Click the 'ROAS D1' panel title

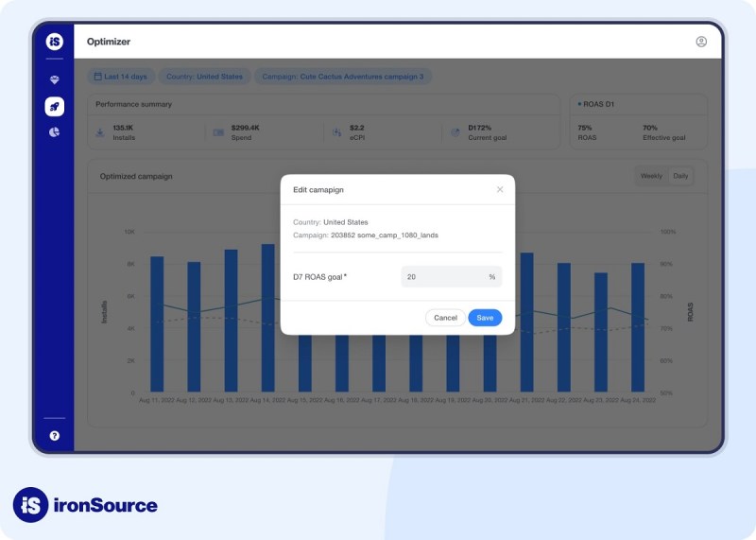click(x=598, y=104)
